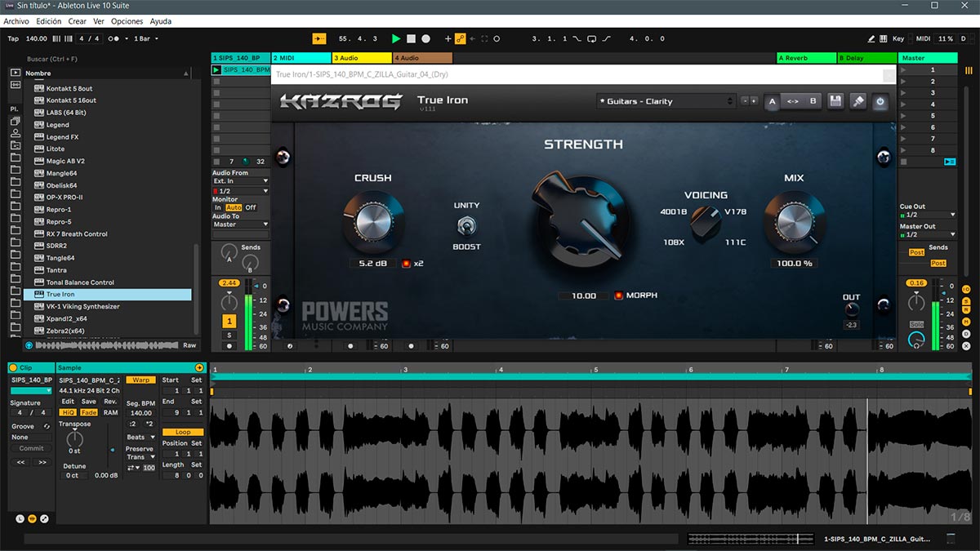The width and height of the screenshot is (980, 551).
Task: Select the 4 Audio track header
Action: tap(422, 58)
